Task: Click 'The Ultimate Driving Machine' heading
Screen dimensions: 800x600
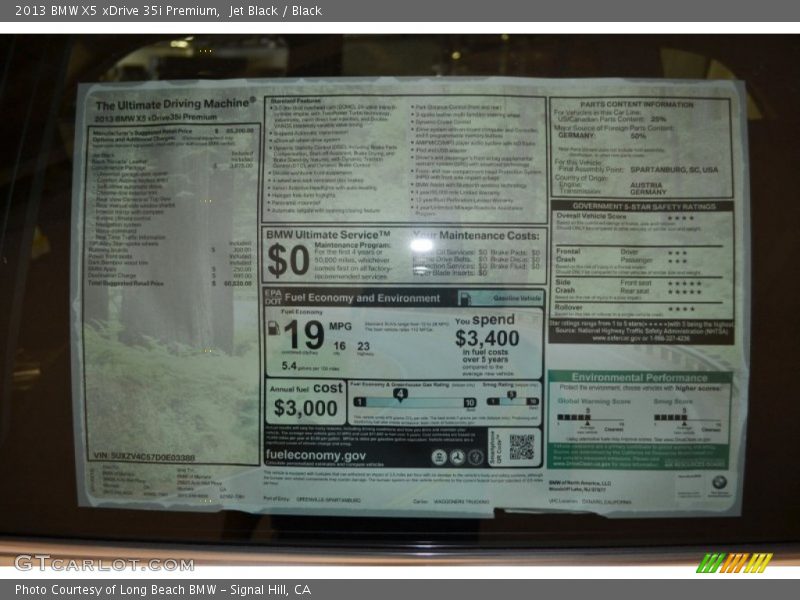Action: [x=175, y=104]
